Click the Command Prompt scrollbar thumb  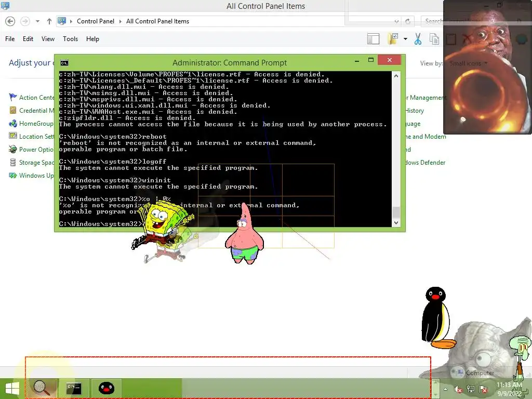(396, 212)
